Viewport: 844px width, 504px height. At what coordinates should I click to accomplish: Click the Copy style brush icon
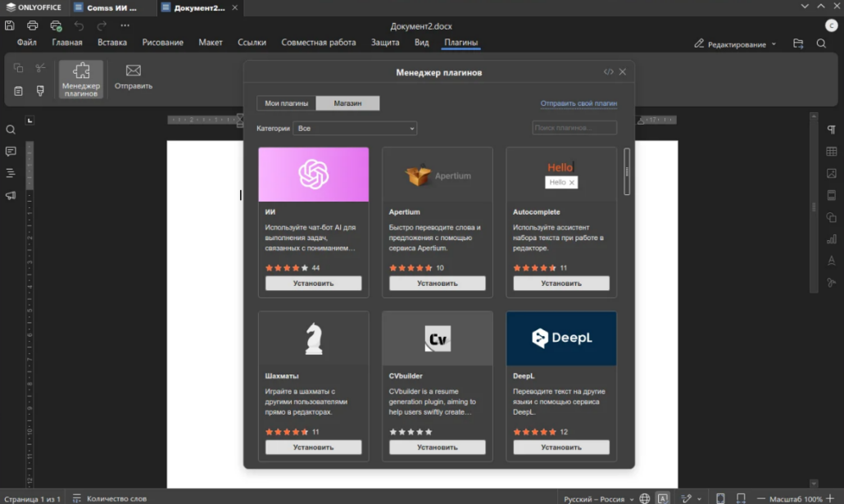point(40,91)
